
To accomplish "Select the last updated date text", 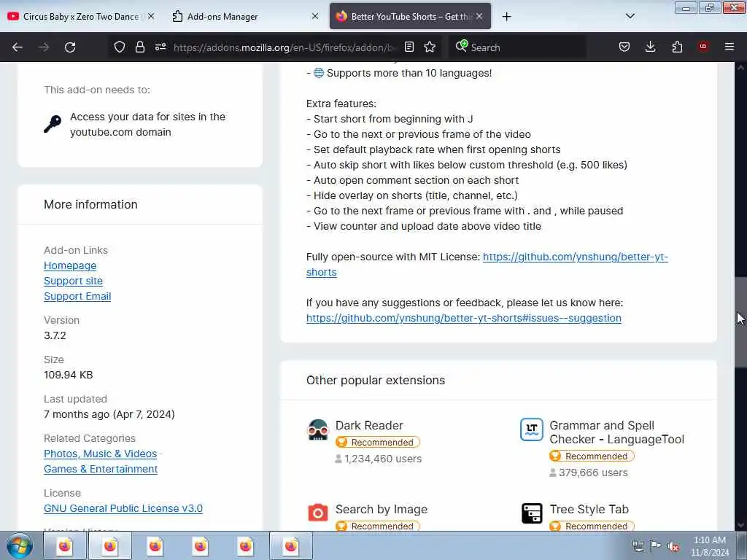I will pos(109,415).
